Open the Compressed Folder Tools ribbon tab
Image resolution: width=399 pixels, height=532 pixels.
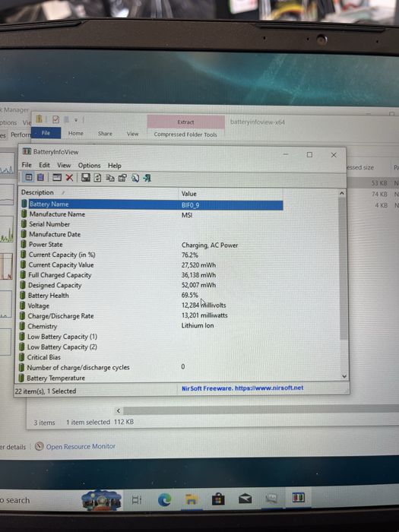pyautogui.click(x=185, y=135)
